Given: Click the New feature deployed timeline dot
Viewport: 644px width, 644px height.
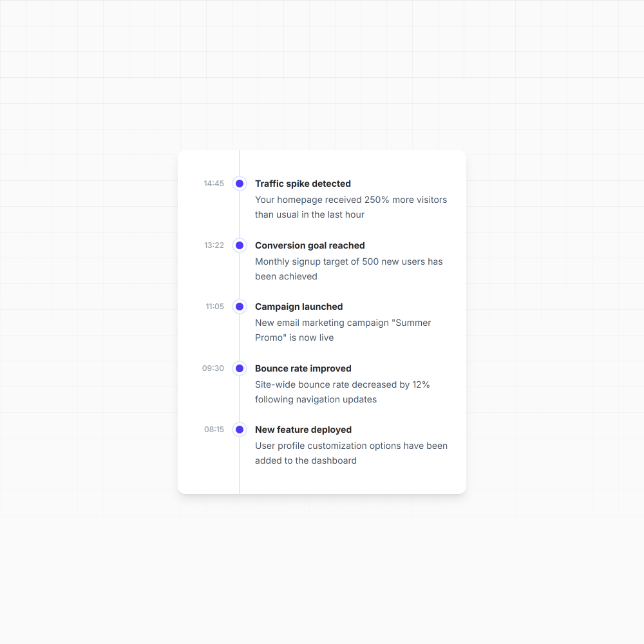Looking at the screenshot, I should (x=240, y=430).
